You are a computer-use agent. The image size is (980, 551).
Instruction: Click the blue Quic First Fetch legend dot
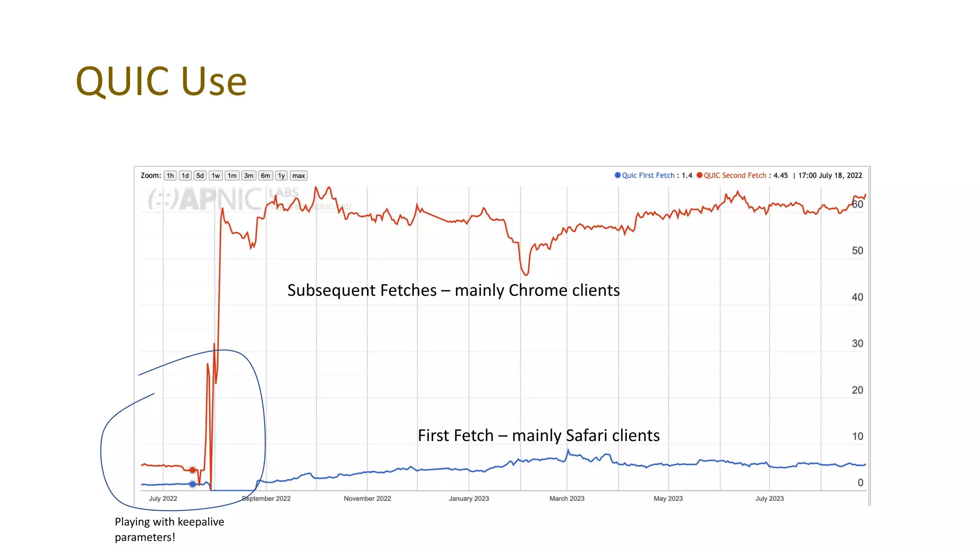(x=617, y=175)
